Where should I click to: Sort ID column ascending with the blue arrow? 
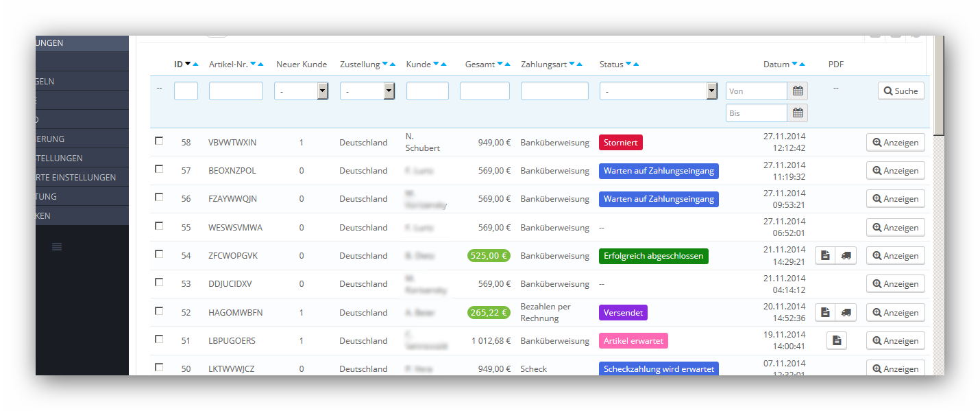(195, 64)
